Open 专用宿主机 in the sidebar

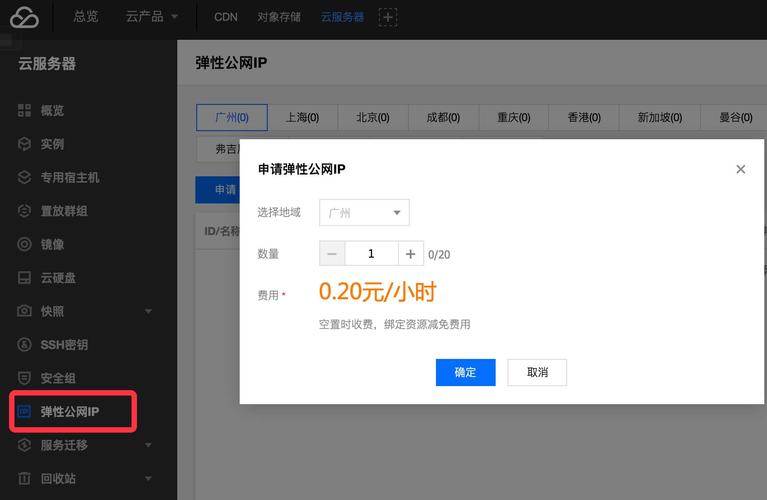click(x=70, y=177)
